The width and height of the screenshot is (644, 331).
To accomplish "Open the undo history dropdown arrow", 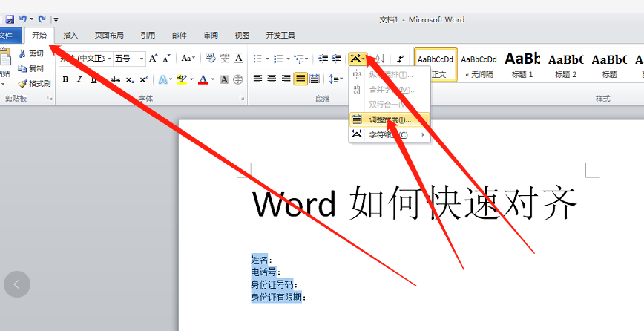I will 32,19.
